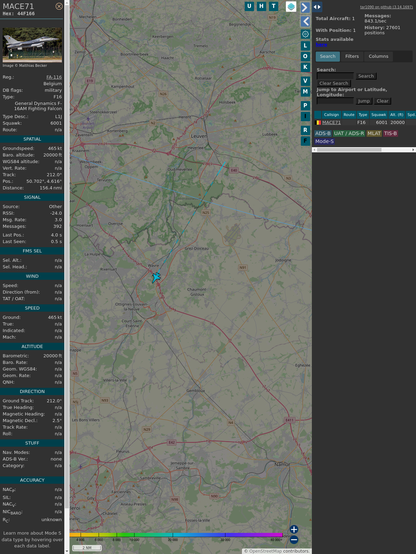The width and height of the screenshot is (416, 554).
Task: Click the left panel vertical scrollbar
Action: (x=67, y=277)
